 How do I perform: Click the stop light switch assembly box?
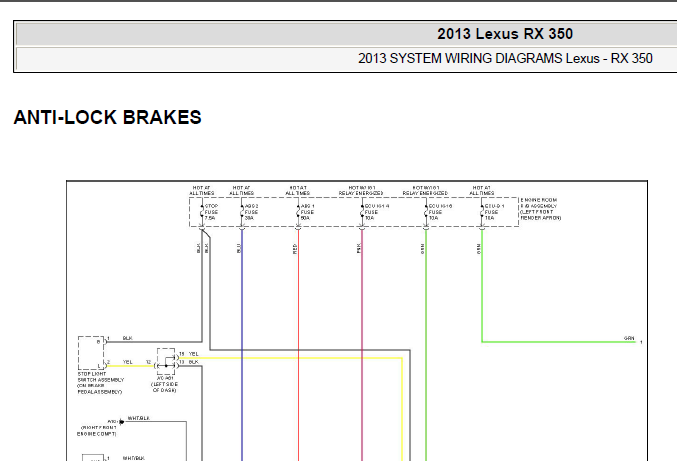pyautogui.click(x=91, y=353)
